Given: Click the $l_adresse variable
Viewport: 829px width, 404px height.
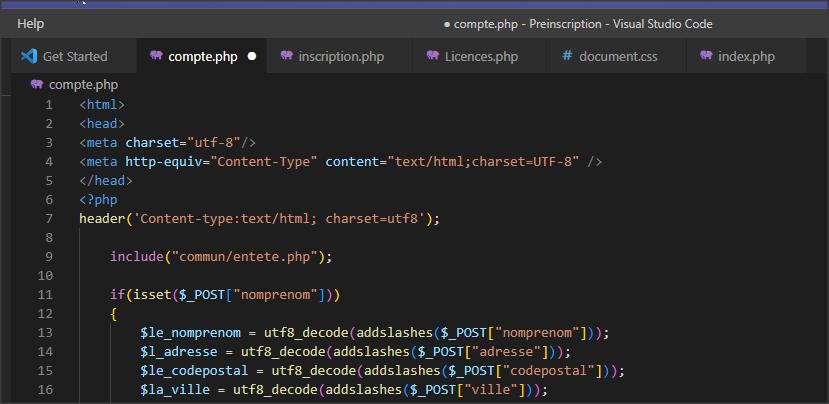Looking at the screenshot, I should (x=179, y=352).
